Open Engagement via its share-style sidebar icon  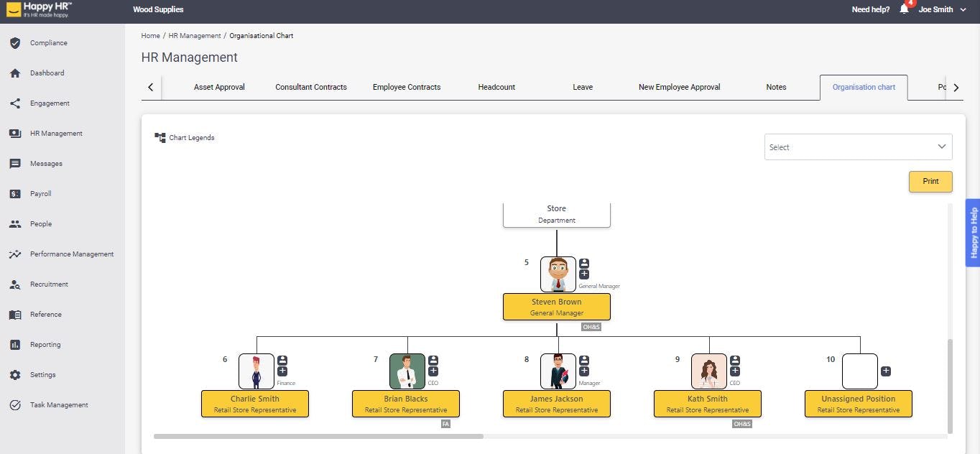tap(15, 103)
